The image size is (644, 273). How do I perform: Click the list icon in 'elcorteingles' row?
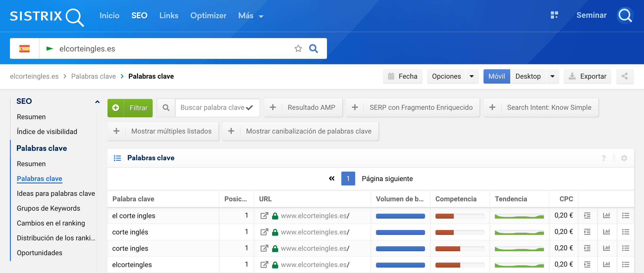[625, 265]
